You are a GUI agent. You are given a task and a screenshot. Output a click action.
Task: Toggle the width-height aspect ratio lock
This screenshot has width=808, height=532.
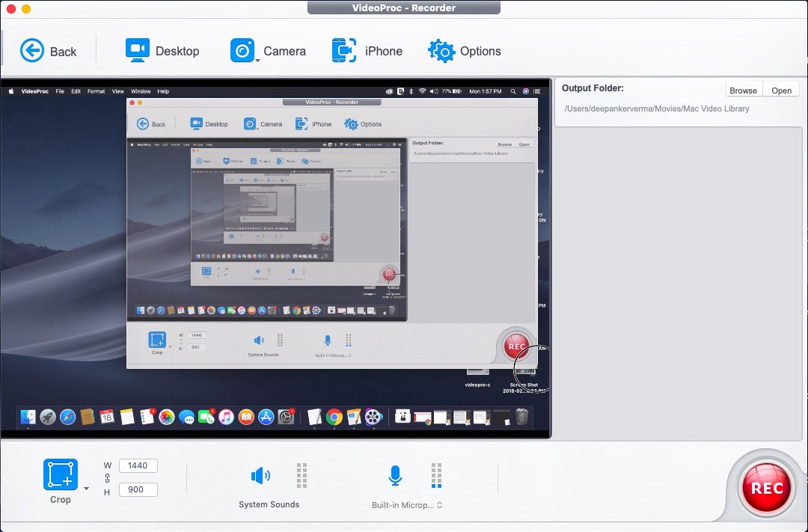pos(108,478)
